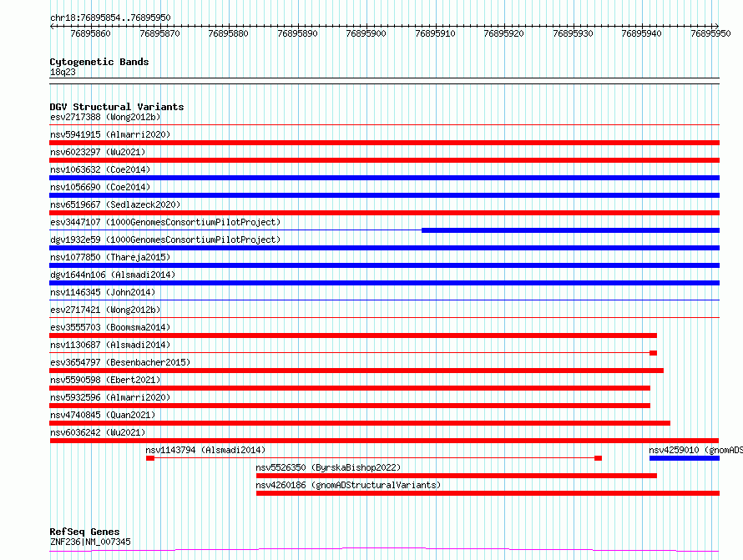Click ruler position 76895930
This screenshot has width=743, height=560.
(x=573, y=33)
